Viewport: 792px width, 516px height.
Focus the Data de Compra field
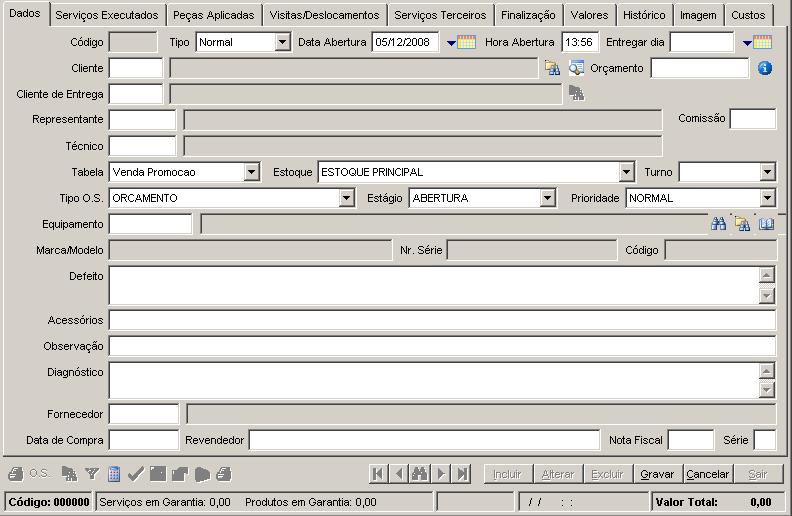[x=144, y=440]
